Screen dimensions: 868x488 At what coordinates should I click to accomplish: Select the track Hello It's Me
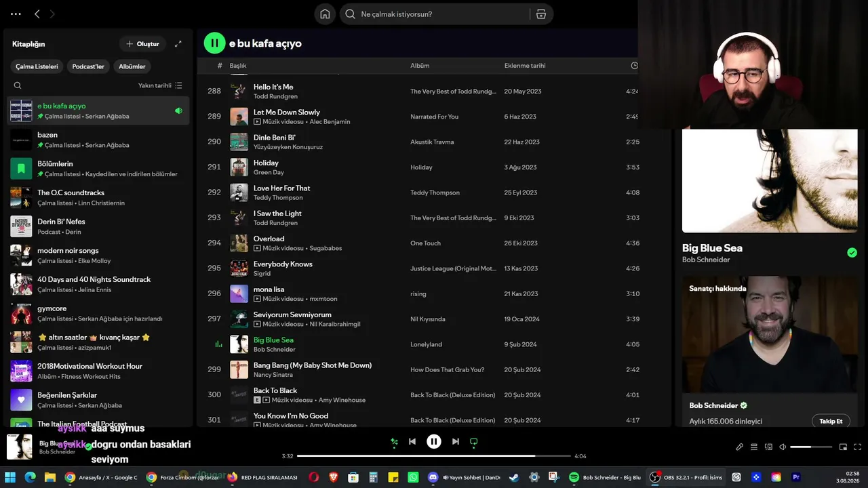pos(273,87)
